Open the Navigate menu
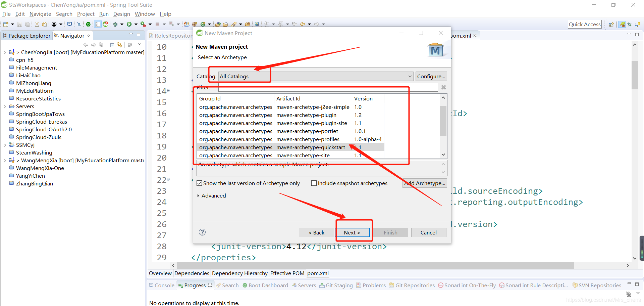The image size is (644, 306). tap(40, 14)
